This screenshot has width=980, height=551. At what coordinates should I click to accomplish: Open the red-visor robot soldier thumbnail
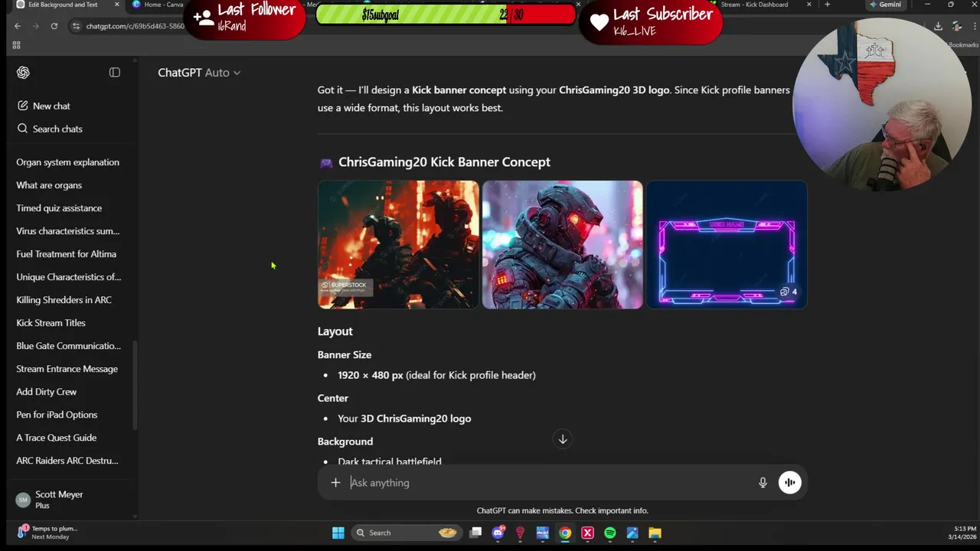pos(563,245)
